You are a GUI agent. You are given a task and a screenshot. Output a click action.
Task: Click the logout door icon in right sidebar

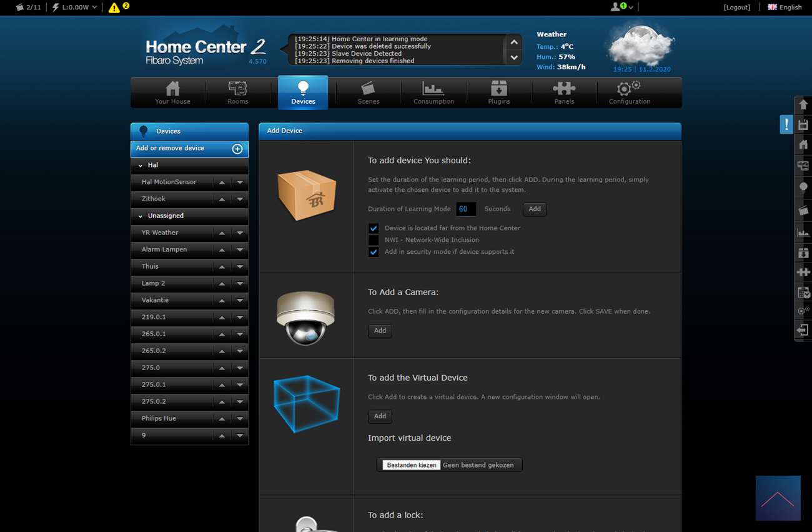click(x=803, y=330)
